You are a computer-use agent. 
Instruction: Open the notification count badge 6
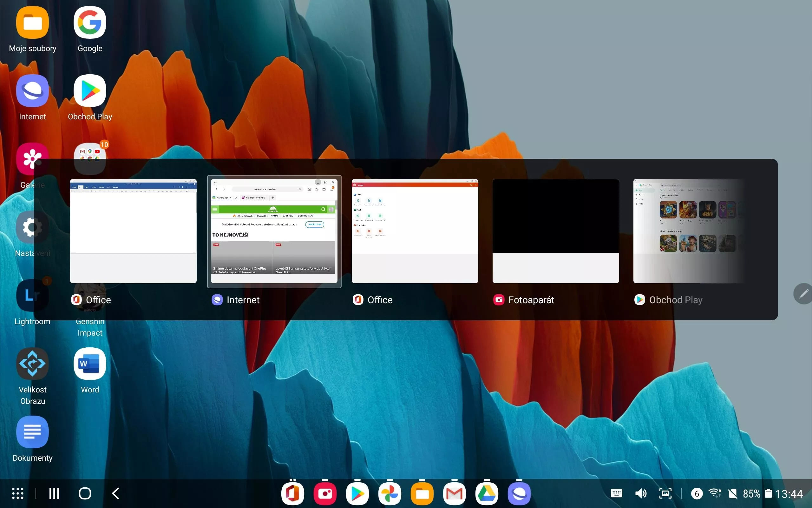pyautogui.click(x=697, y=493)
